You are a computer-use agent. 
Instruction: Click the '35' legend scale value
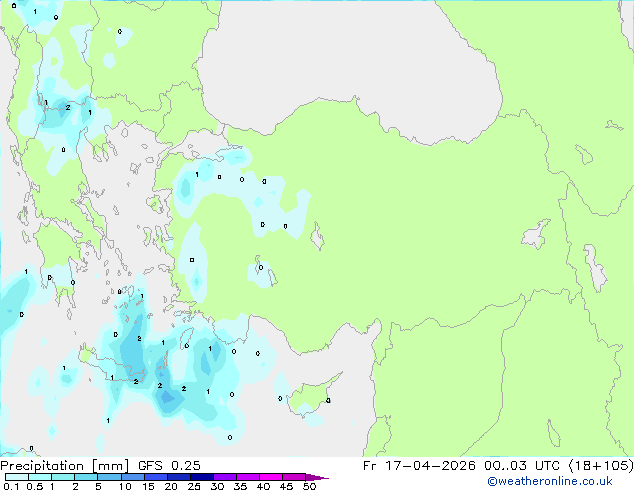coord(240,486)
